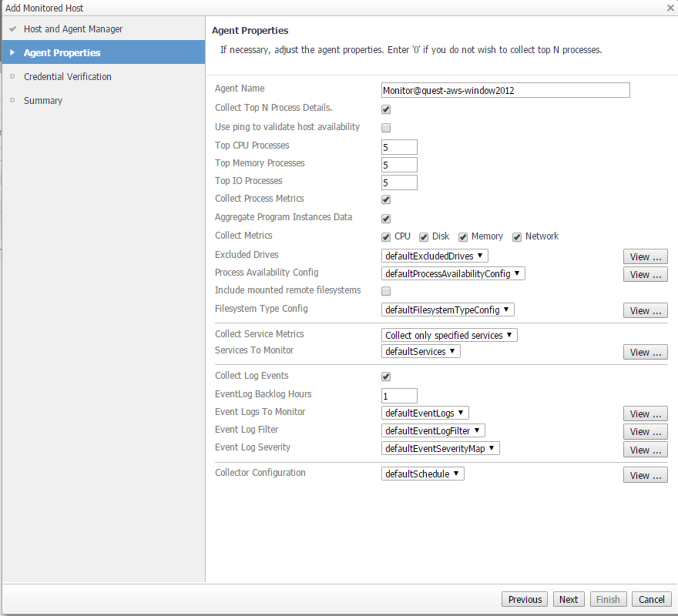Uncheck the Disk metrics checkbox
Screen dimensions: 678x616
point(424,237)
